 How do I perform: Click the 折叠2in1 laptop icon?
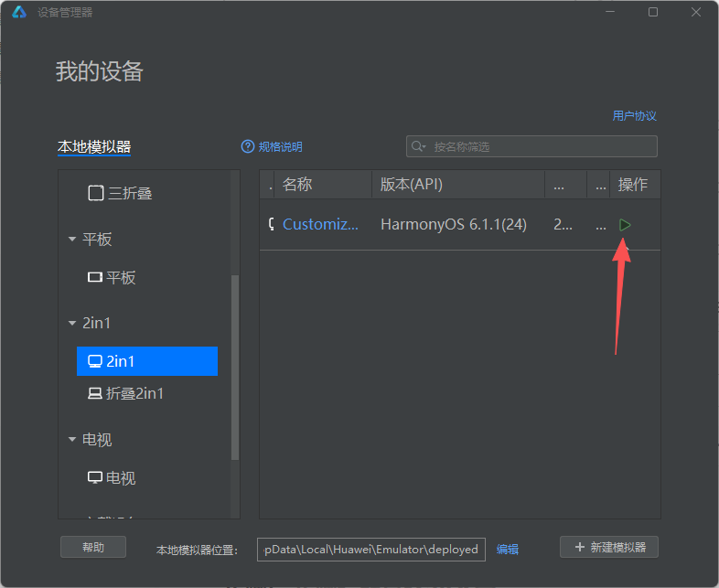click(x=95, y=393)
